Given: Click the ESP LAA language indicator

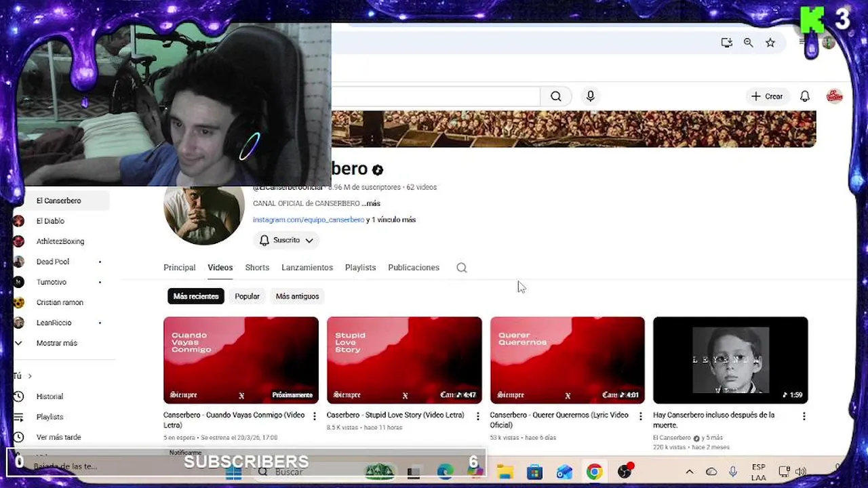Looking at the screenshot, I should (759, 472).
